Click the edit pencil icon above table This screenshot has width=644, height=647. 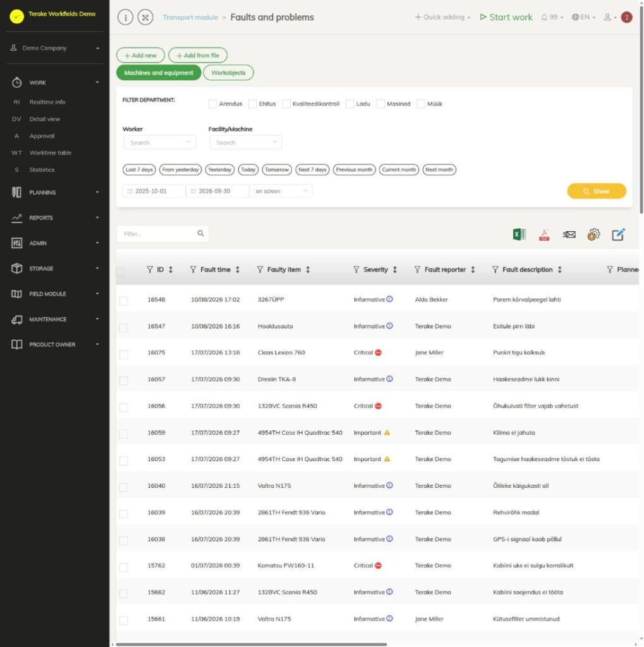tap(618, 234)
